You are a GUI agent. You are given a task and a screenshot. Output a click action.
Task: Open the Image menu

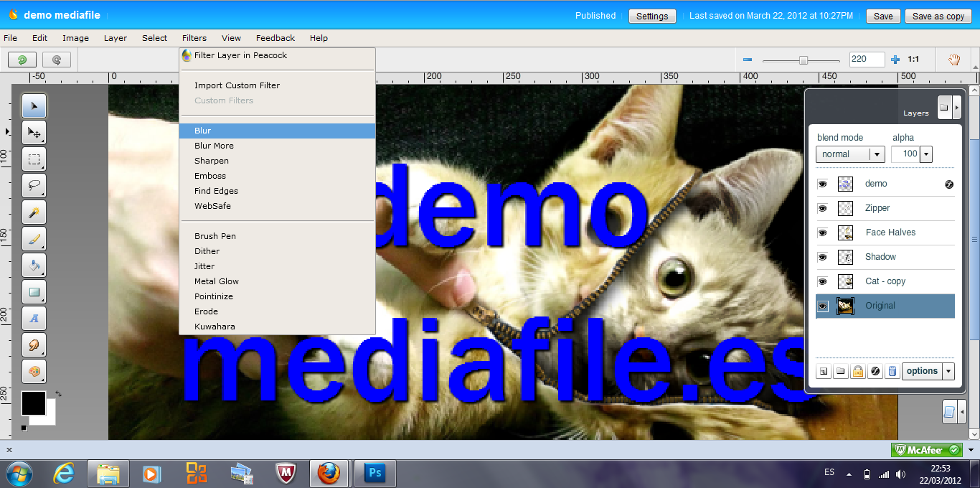pyautogui.click(x=75, y=38)
